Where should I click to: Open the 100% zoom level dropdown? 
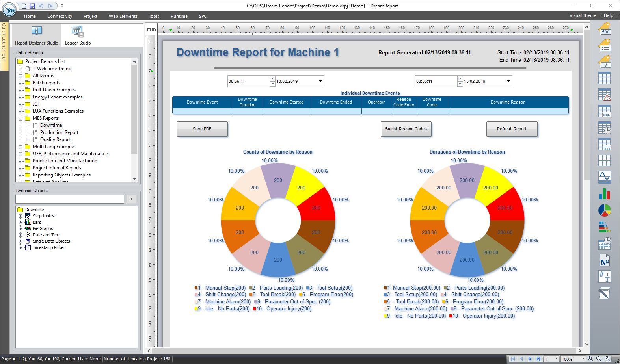[583, 359]
